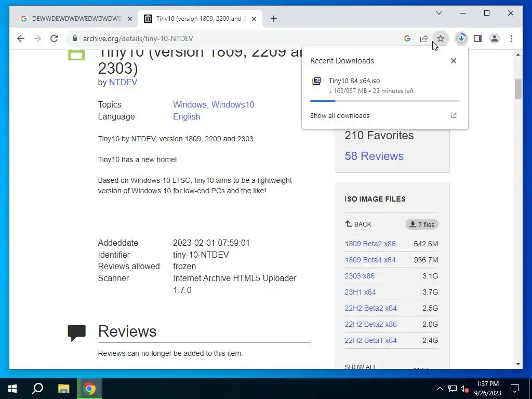Open the Windows10 topic link

(x=233, y=104)
